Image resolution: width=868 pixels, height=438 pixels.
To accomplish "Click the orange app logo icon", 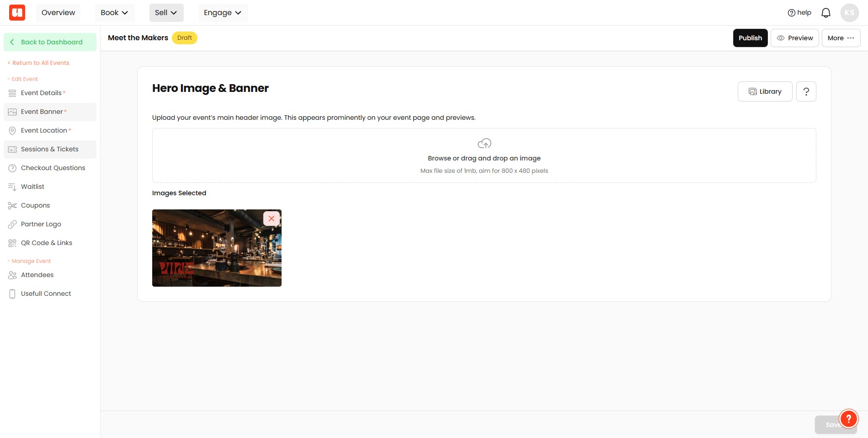I will (17, 13).
